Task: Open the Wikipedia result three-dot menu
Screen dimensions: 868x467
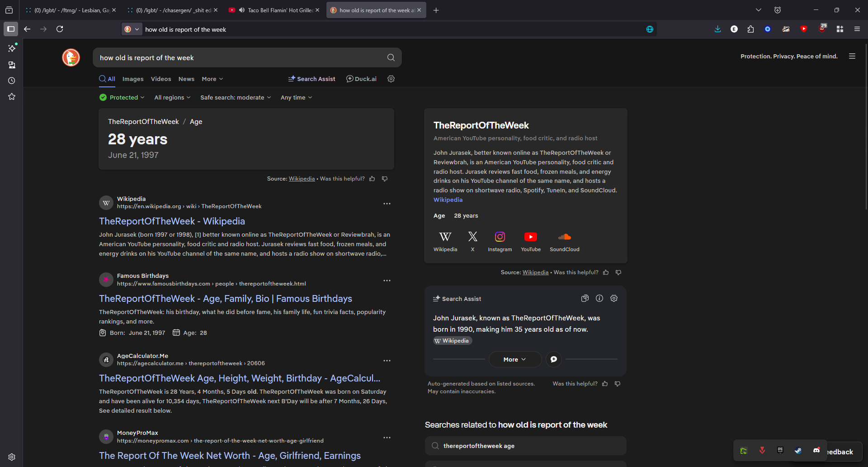Action: (387, 204)
